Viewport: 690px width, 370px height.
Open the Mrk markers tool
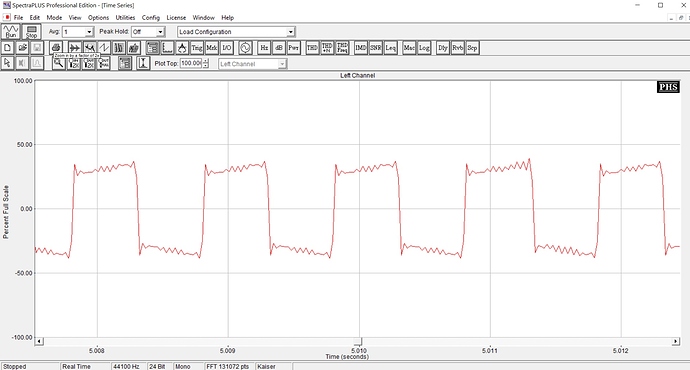212,48
